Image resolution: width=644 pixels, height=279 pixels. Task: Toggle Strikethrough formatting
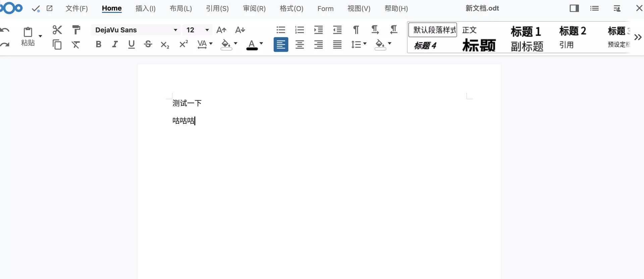(148, 44)
